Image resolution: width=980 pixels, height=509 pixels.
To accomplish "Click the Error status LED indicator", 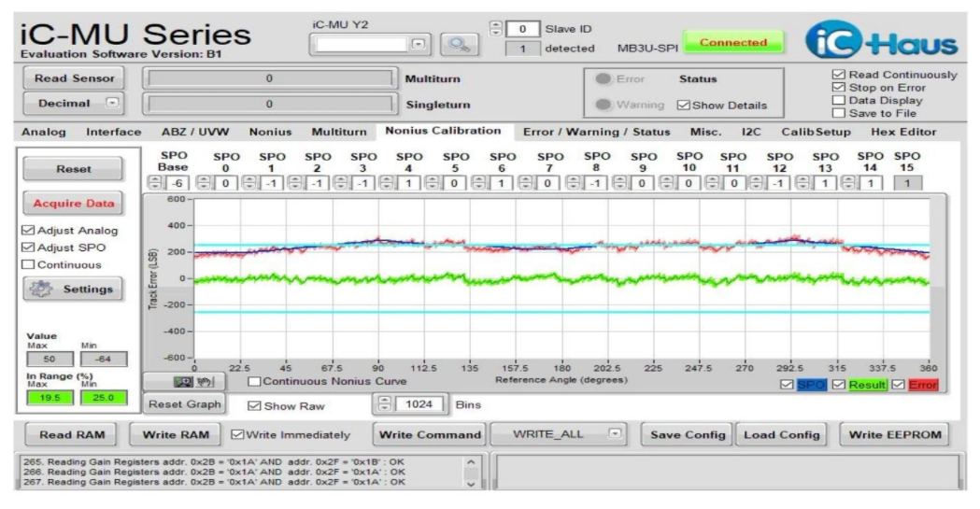I will click(604, 78).
